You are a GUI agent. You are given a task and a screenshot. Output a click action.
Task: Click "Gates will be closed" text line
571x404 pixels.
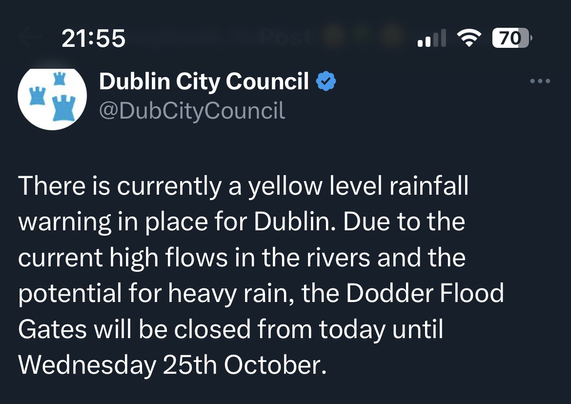134,329
